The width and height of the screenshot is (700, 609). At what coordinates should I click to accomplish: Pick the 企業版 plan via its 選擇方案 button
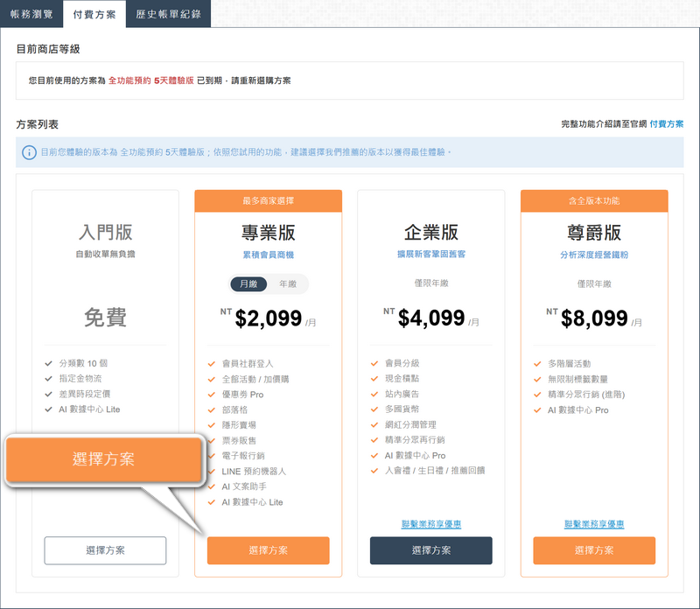tap(430, 550)
